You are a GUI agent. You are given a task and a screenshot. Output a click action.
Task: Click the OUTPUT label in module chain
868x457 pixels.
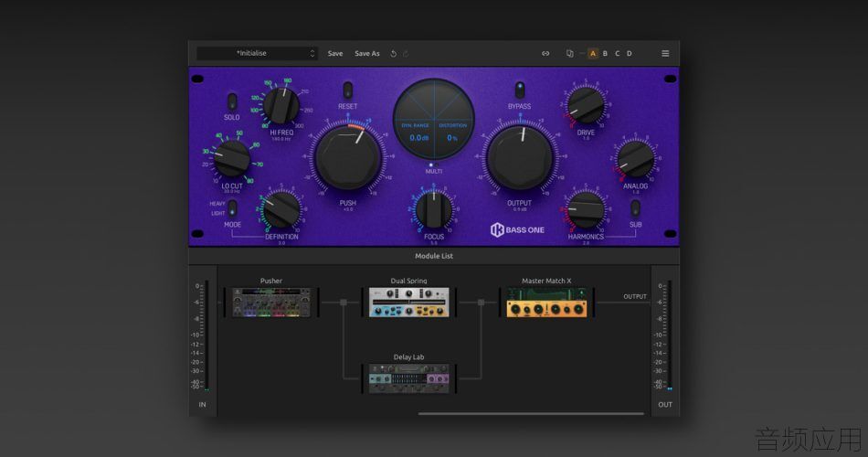point(635,297)
